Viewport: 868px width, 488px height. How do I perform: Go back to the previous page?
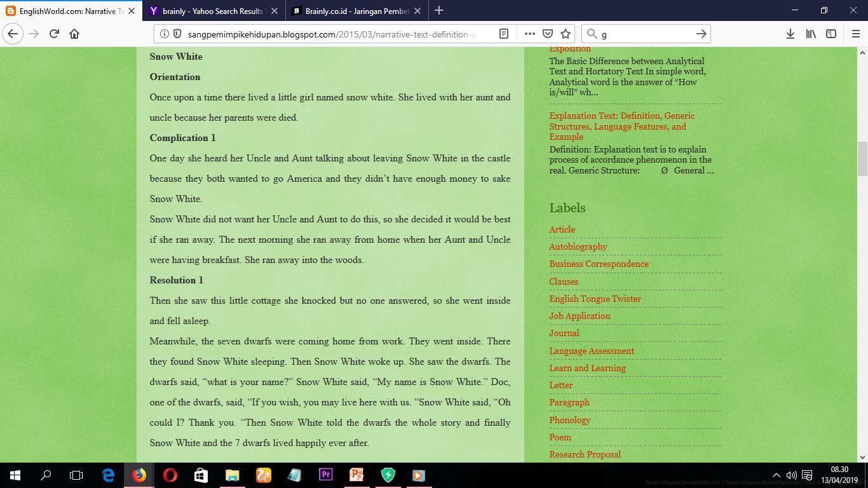[13, 34]
